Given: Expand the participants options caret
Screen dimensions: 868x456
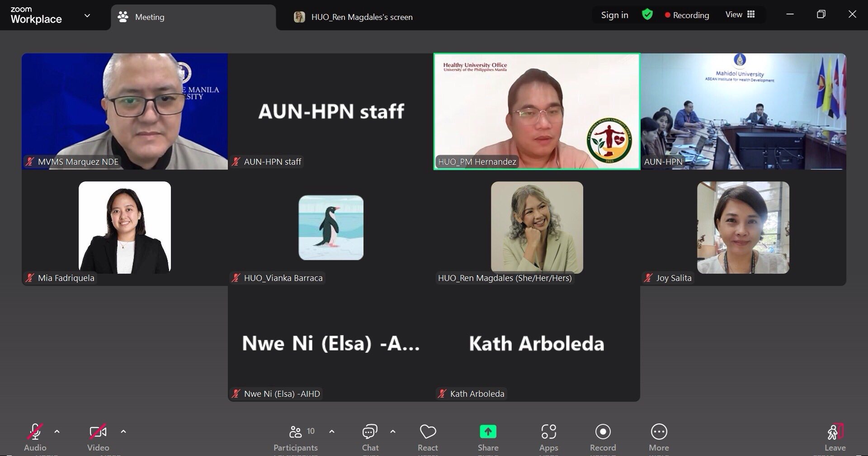Looking at the screenshot, I should pyautogui.click(x=332, y=432).
